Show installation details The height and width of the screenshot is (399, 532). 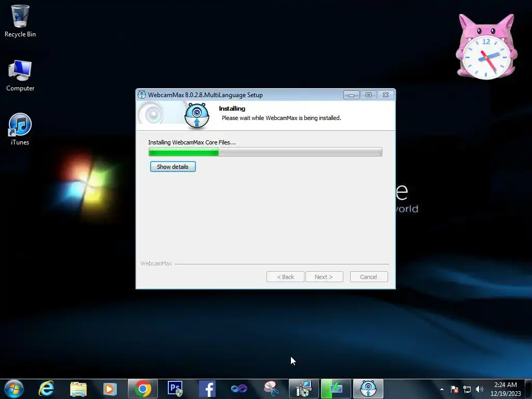pyautogui.click(x=172, y=167)
